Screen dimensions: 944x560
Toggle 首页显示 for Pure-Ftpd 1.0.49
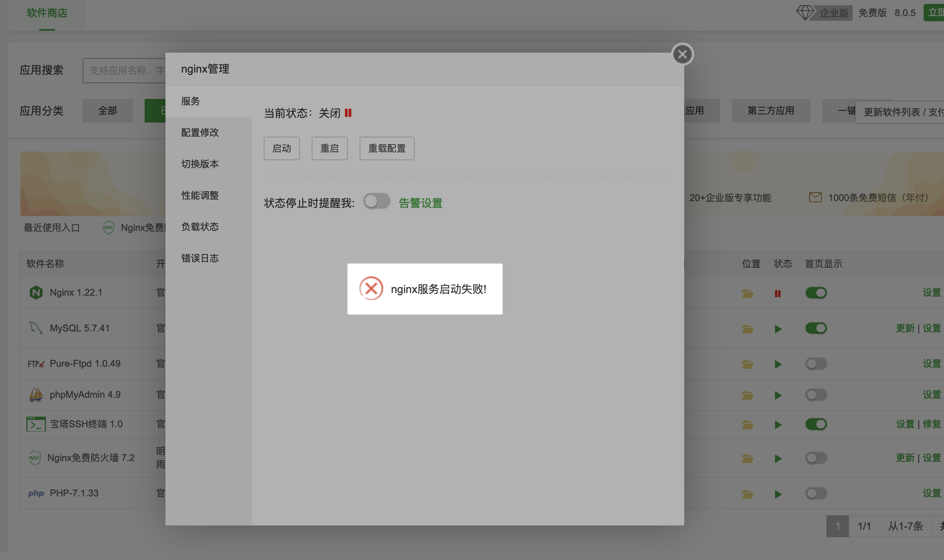point(816,364)
